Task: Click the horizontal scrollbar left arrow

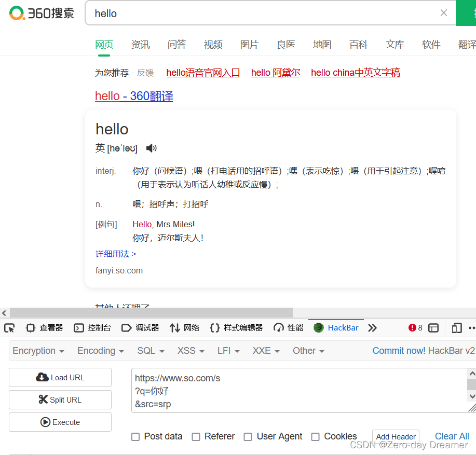Action: 4,313
